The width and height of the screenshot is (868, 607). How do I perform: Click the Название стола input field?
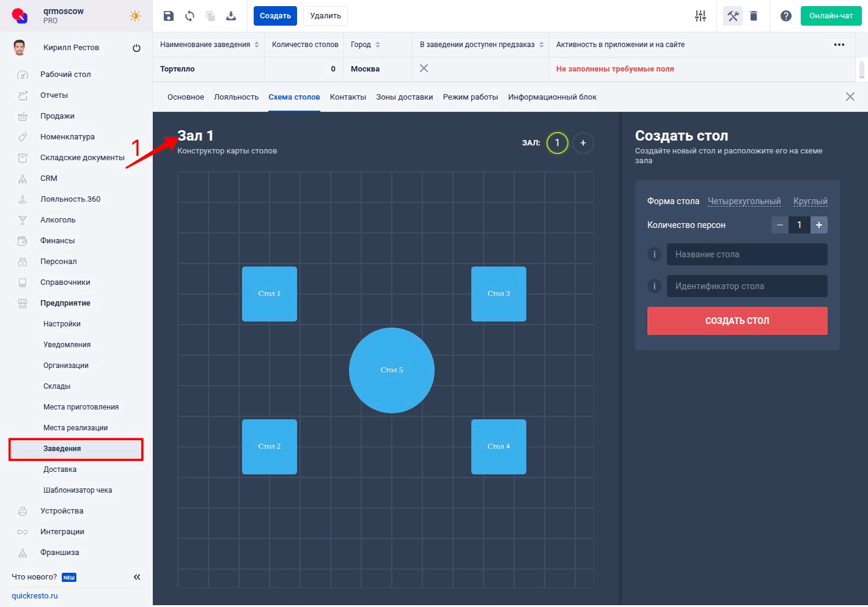point(747,254)
